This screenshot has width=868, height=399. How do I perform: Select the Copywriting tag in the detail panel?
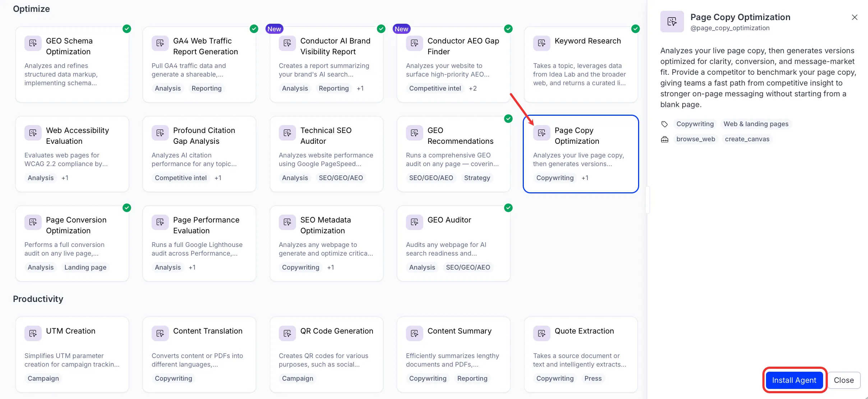coord(695,124)
